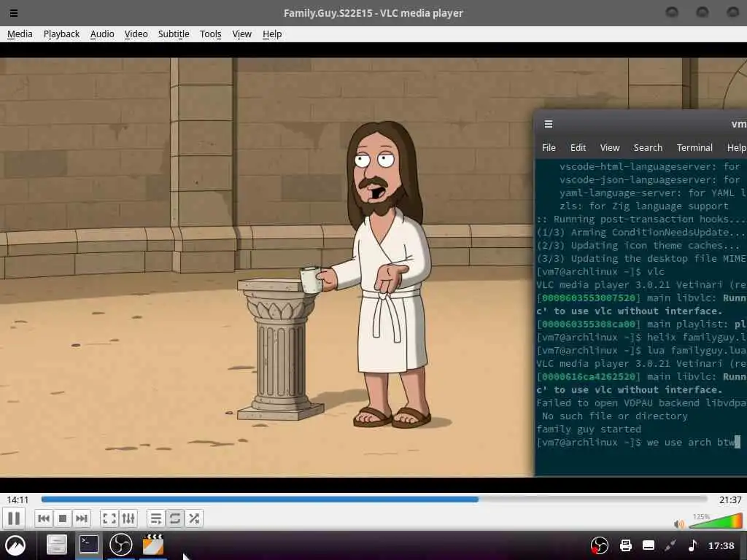This screenshot has width=747, height=560.
Task: Open the VLC Help menu
Action: (x=272, y=34)
